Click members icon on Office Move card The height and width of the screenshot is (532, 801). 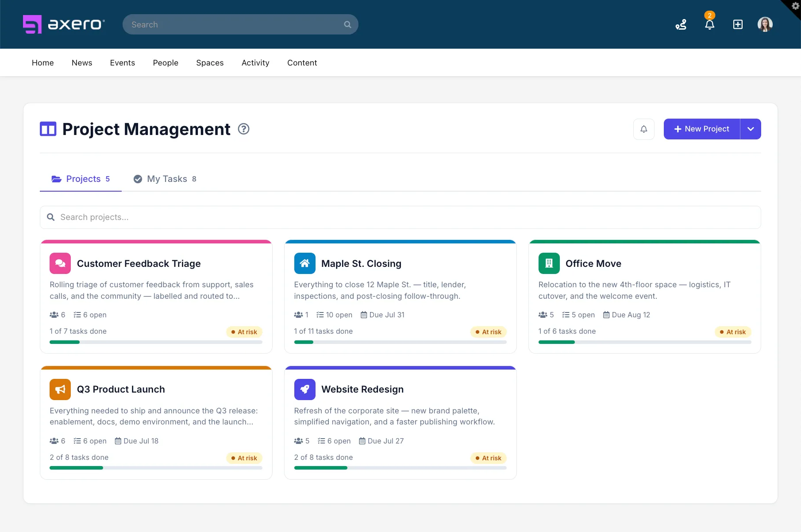pyautogui.click(x=543, y=315)
